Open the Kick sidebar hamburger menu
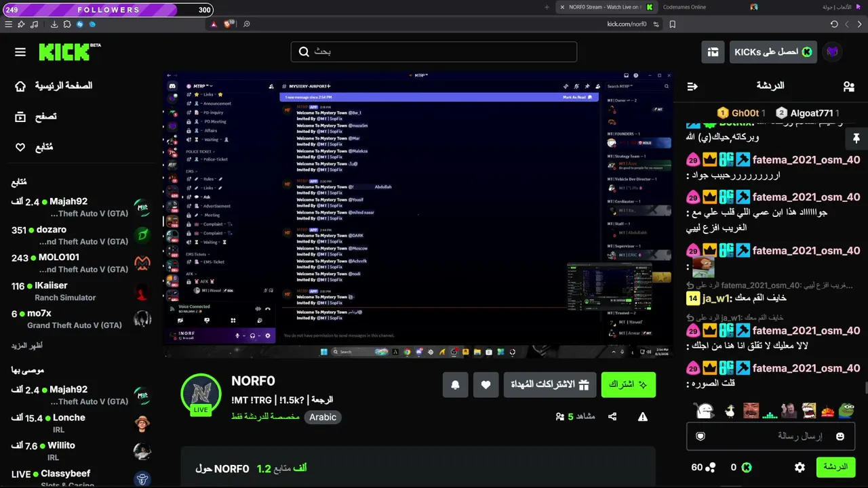This screenshot has height=488, width=868. 20,52
